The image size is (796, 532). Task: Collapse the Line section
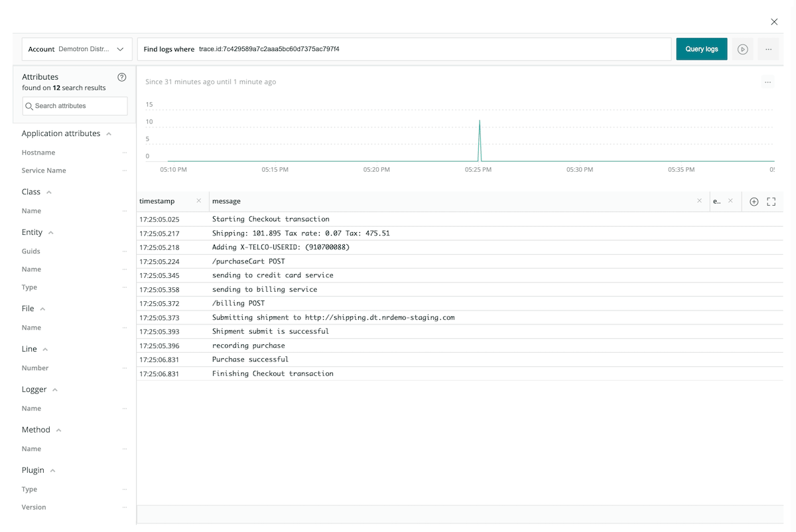coord(45,350)
